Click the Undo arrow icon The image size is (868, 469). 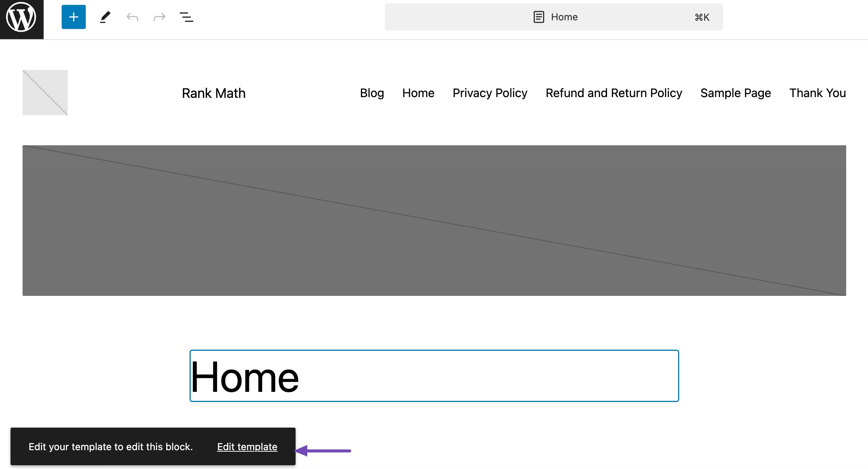click(132, 16)
